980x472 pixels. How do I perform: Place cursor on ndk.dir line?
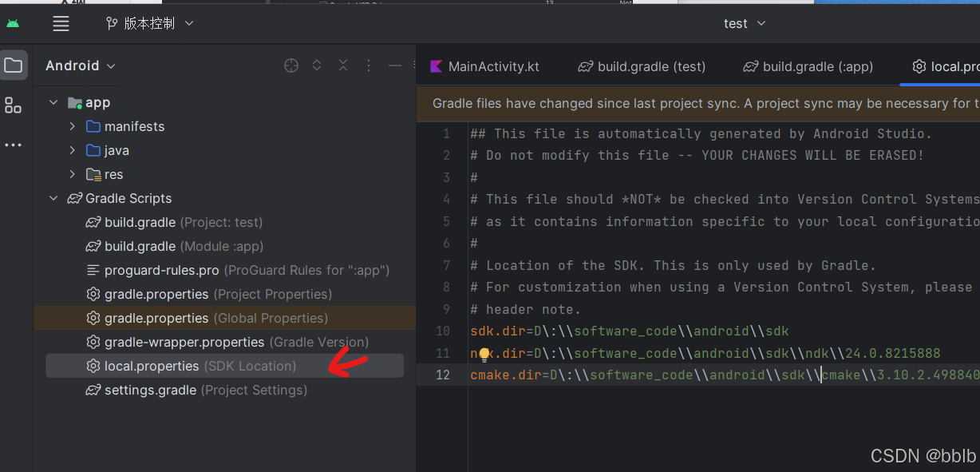pyautogui.click(x=705, y=353)
